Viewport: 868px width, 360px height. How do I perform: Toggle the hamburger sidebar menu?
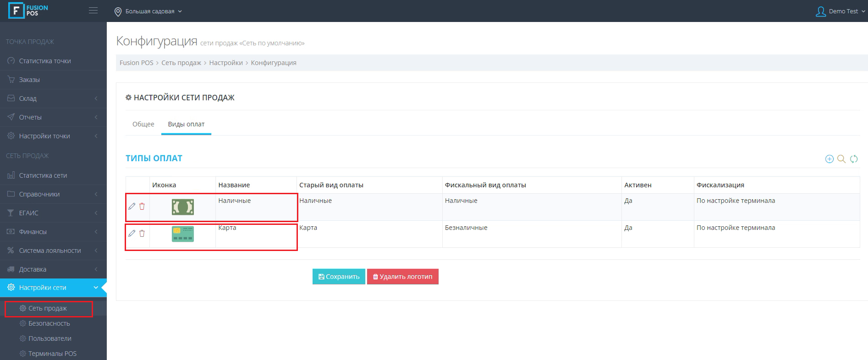click(93, 11)
